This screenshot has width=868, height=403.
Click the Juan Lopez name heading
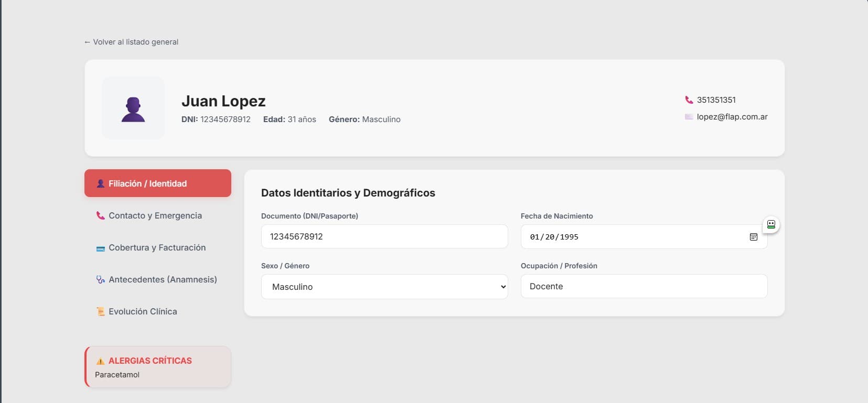tap(223, 101)
